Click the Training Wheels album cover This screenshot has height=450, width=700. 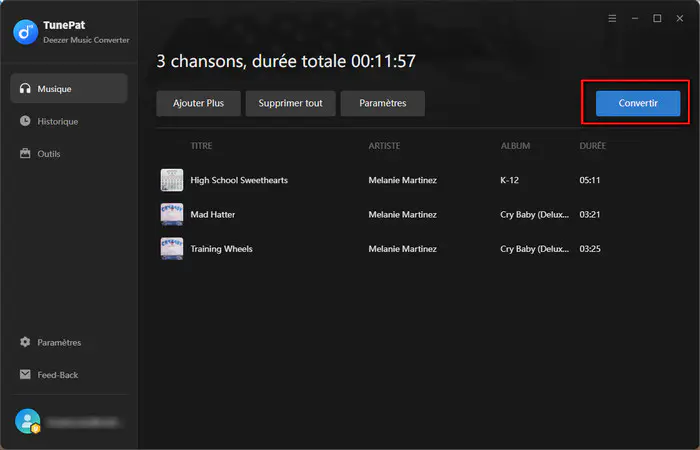[x=172, y=249]
